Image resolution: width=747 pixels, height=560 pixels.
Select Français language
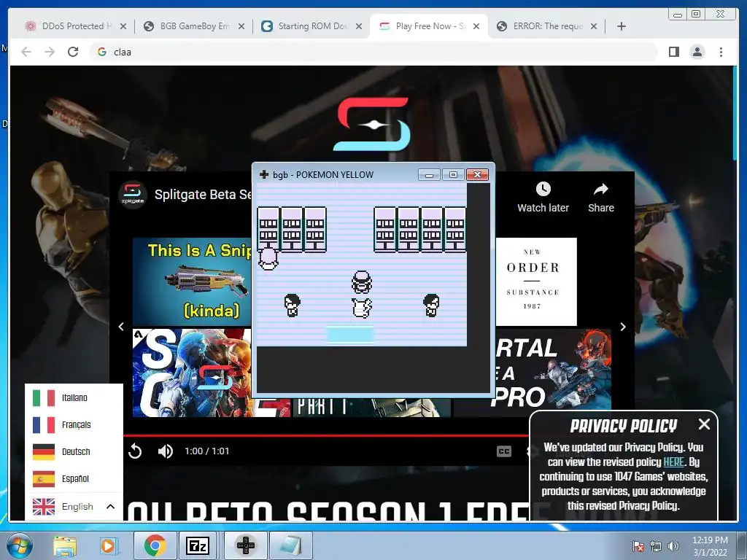pyautogui.click(x=74, y=425)
